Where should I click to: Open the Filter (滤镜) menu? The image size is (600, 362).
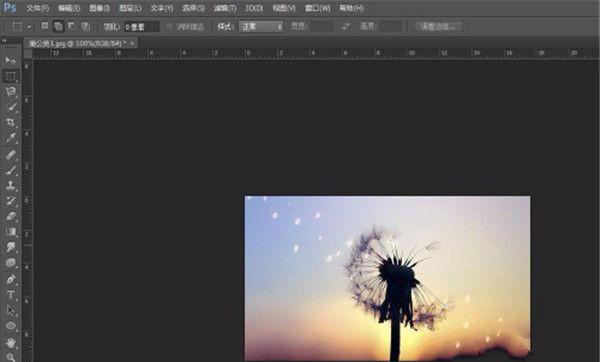225,8
